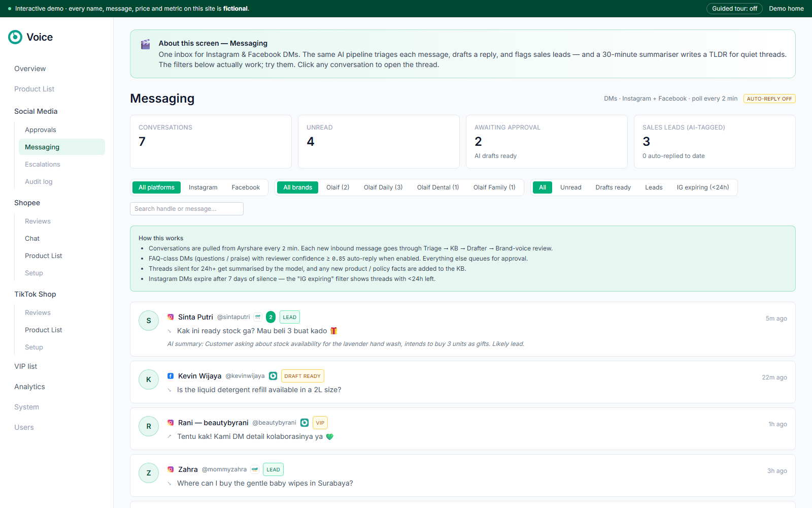Click brand logo next to @mommyzahra
812x508 pixels.
pos(255,469)
